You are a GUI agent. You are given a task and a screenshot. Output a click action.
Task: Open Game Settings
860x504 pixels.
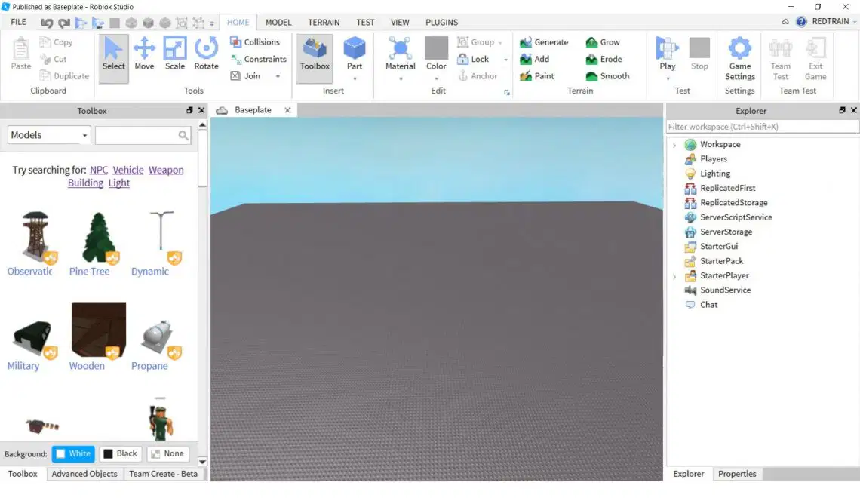pos(740,60)
